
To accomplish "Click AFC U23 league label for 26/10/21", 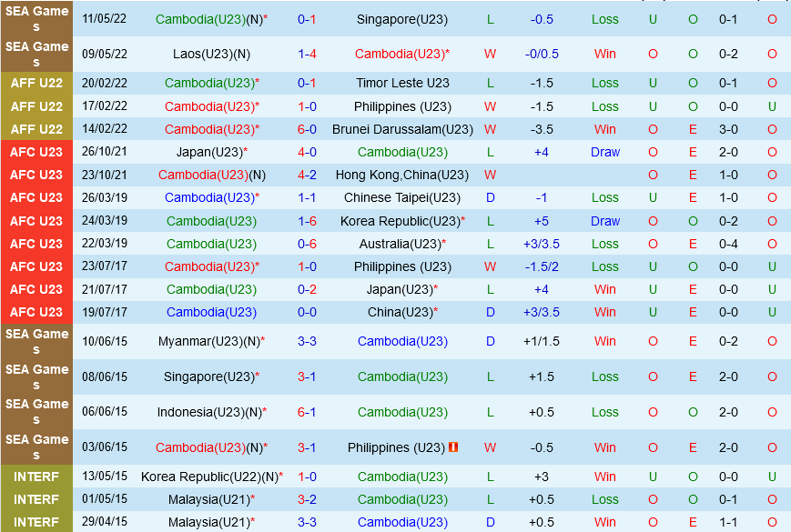I will point(36,152).
